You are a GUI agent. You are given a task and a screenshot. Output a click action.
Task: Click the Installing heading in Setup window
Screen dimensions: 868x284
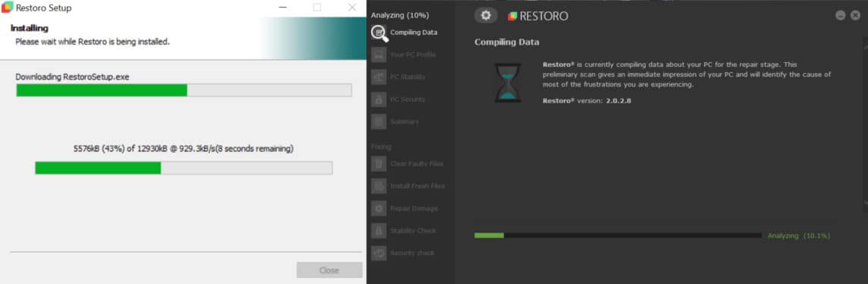click(x=30, y=27)
